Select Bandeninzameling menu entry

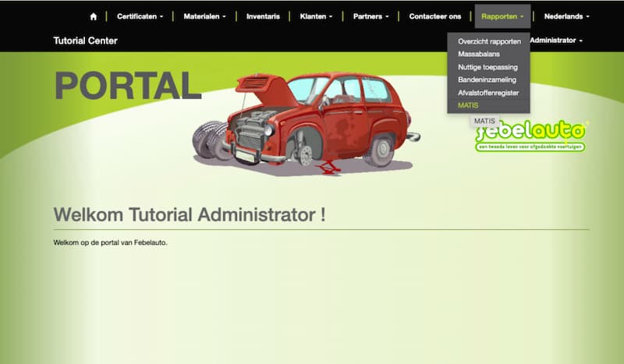[x=487, y=80]
